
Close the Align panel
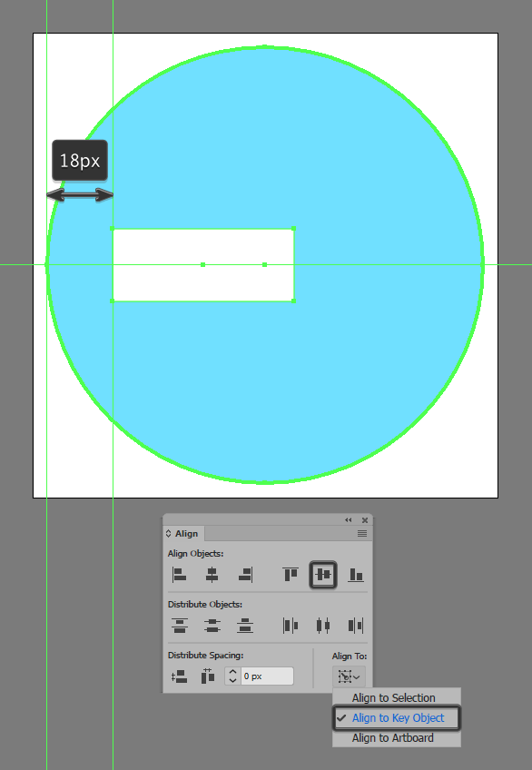click(x=365, y=520)
